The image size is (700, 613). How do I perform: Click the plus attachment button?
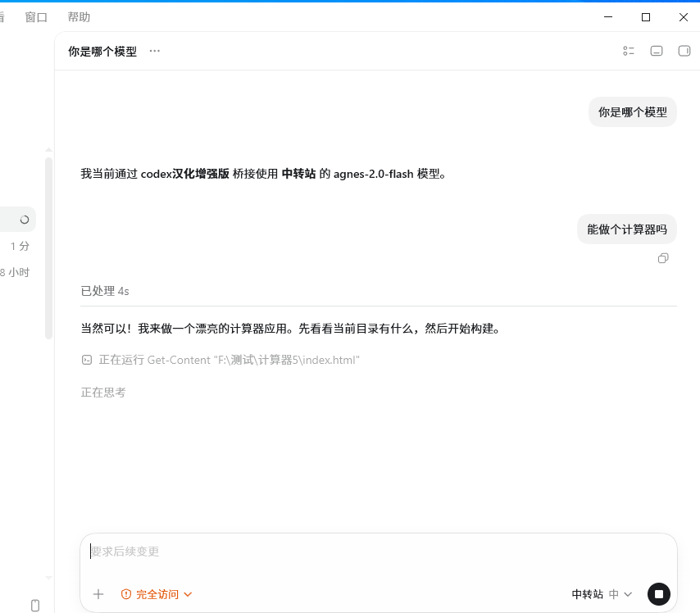98,594
